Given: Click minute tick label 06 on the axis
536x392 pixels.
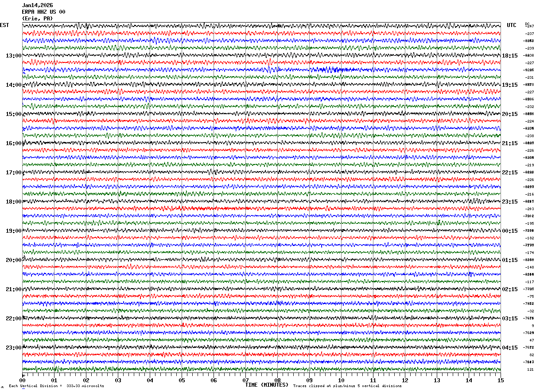Looking at the screenshot, I should coord(214,380).
